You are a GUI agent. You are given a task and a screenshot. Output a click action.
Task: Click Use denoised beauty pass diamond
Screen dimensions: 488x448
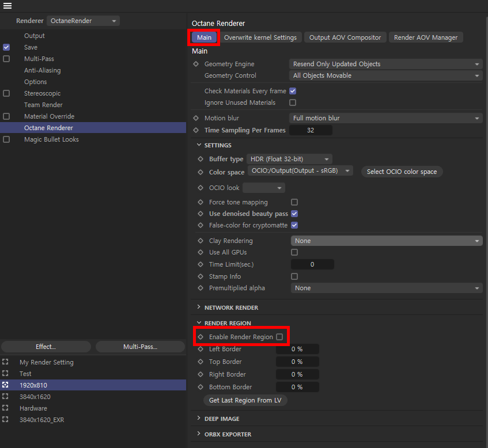click(201, 214)
